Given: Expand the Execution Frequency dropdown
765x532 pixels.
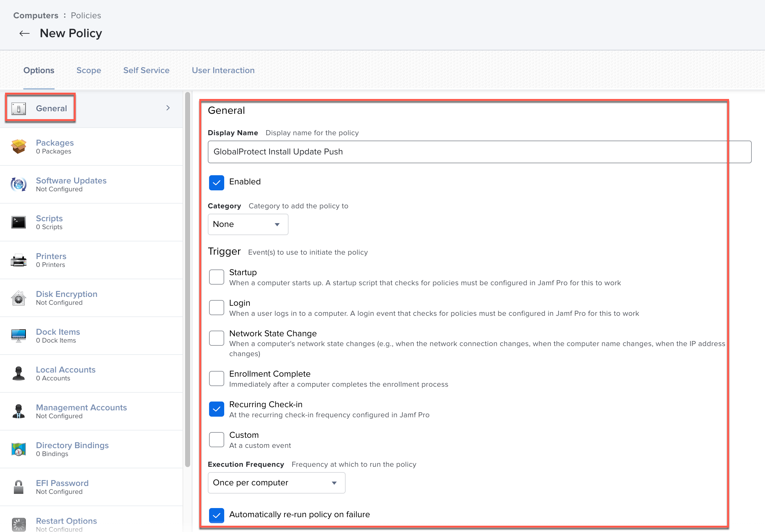Looking at the screenshot, I should [276, 483].
